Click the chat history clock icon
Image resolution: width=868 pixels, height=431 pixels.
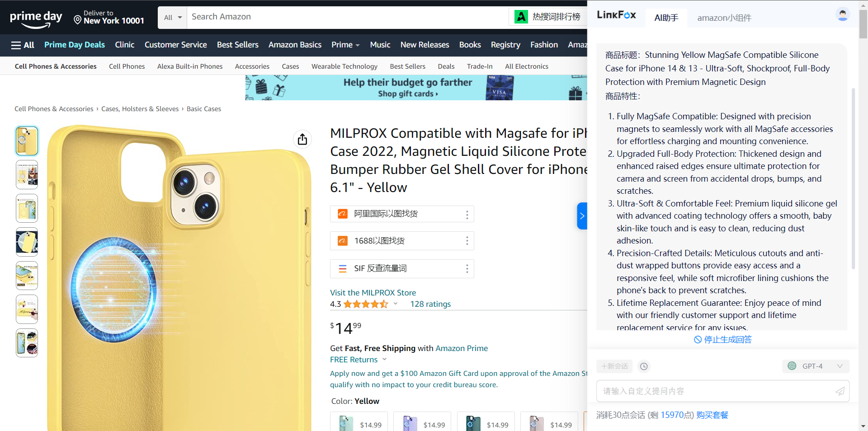[644, 366]
